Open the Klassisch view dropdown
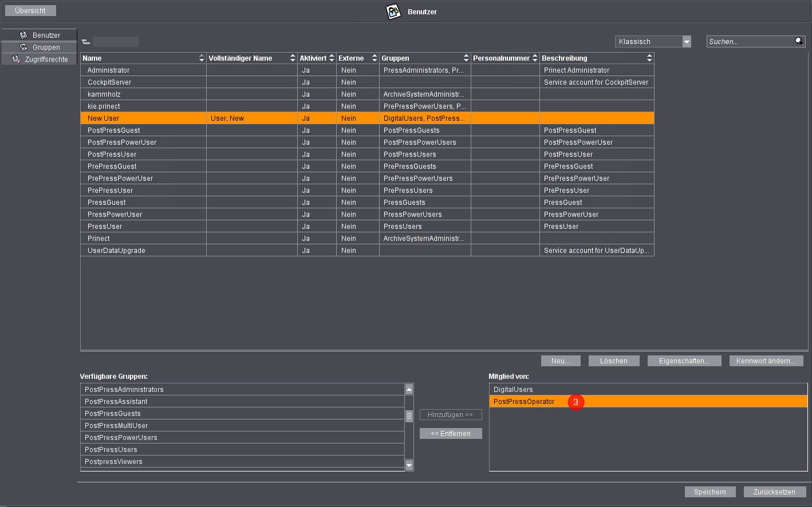Image resolution: width=812 pixels, height=507 pixels. [653, 41]
